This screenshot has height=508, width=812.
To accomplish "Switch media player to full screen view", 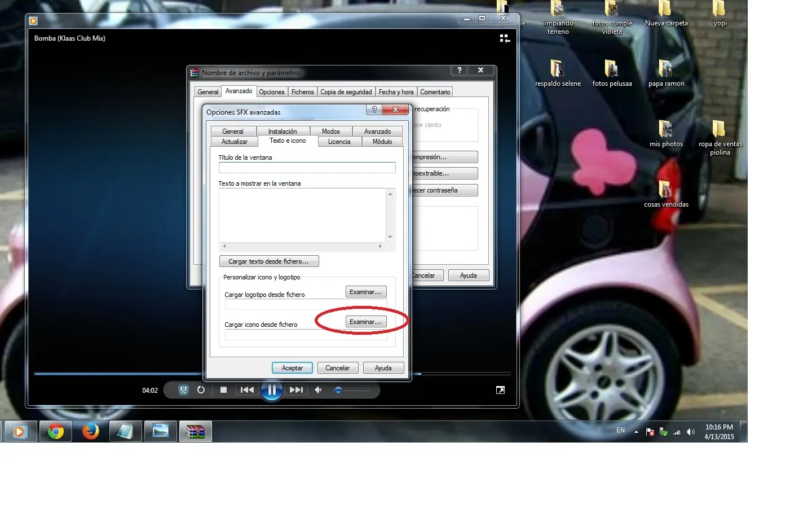I will [x=500, y=390].
